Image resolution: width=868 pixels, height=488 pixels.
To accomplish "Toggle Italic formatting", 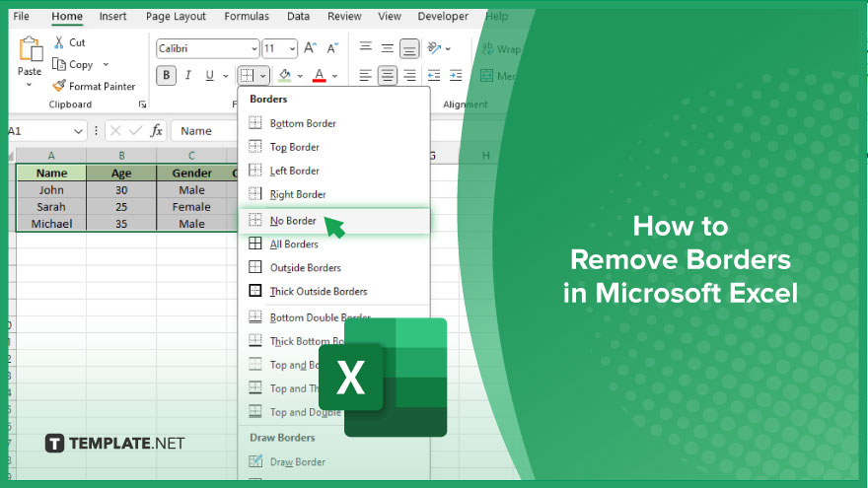I will pos(188,75).
